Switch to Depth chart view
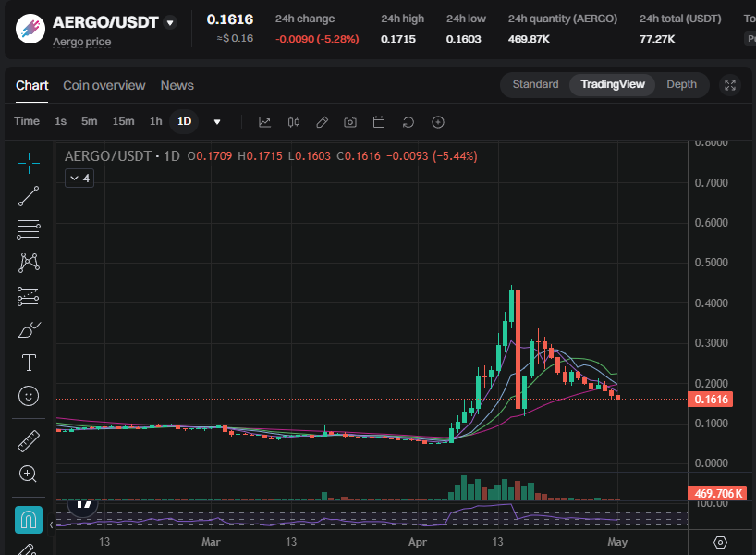 pos(681,84)
